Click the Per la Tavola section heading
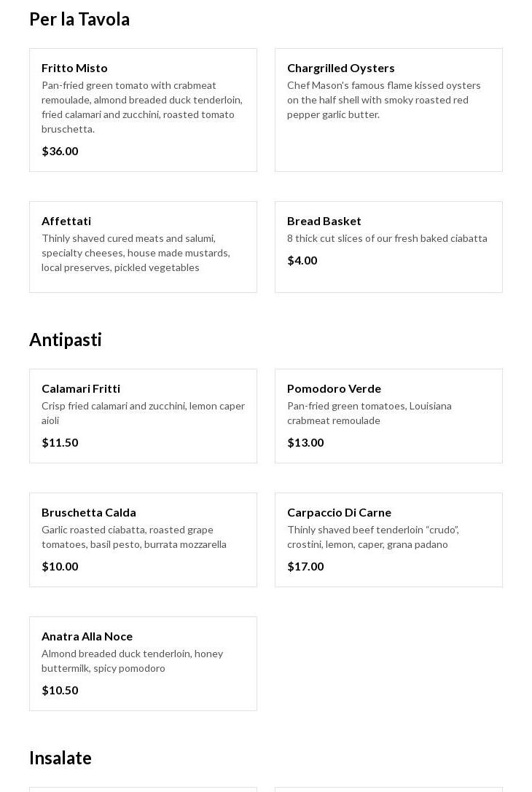Image resolution: width=532 pixels, height=792 pixels. 79,19
